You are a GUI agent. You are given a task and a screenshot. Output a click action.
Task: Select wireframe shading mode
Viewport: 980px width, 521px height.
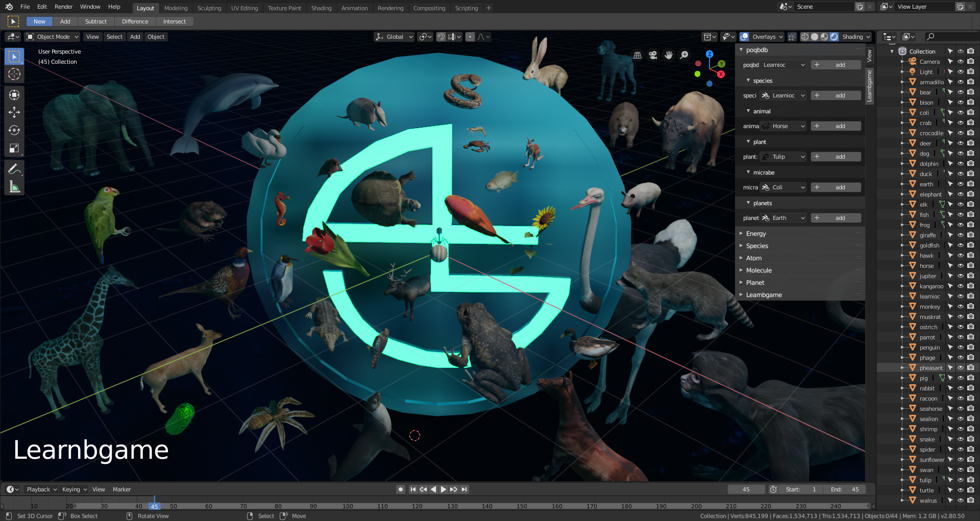(x=805, y=37)
